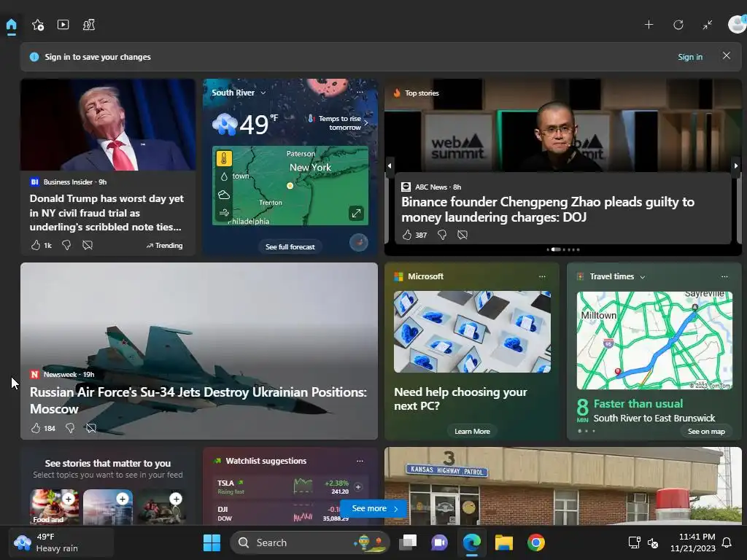Open the Windows Start menu
The height and width of the screenshot is (560, 747).
[212, 542]
